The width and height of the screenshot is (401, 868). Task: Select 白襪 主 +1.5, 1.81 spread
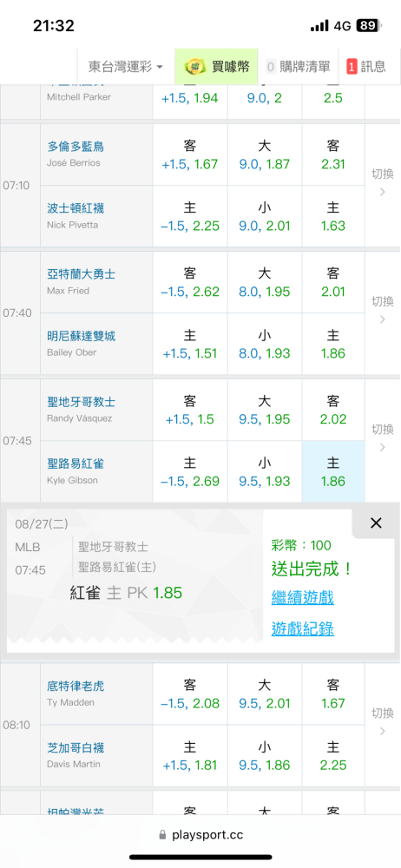[x=190, y=756]
